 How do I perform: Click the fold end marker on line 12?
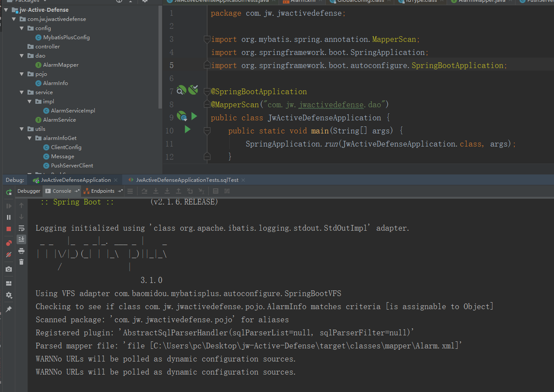(x=207, y=157)
